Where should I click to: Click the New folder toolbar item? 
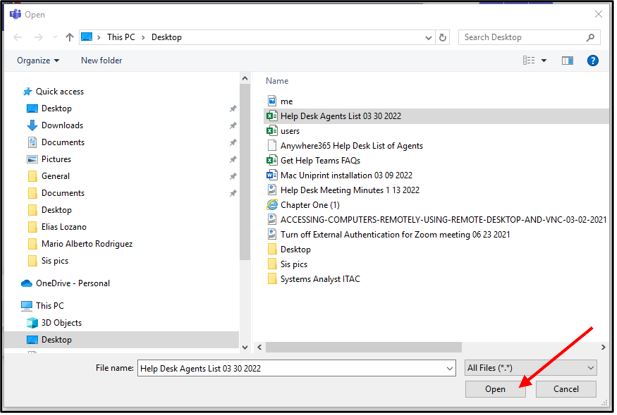pos(101,60)
